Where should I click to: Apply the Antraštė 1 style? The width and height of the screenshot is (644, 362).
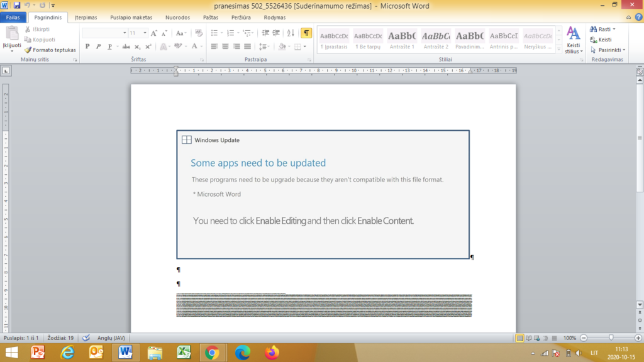[x=402, y=40]
